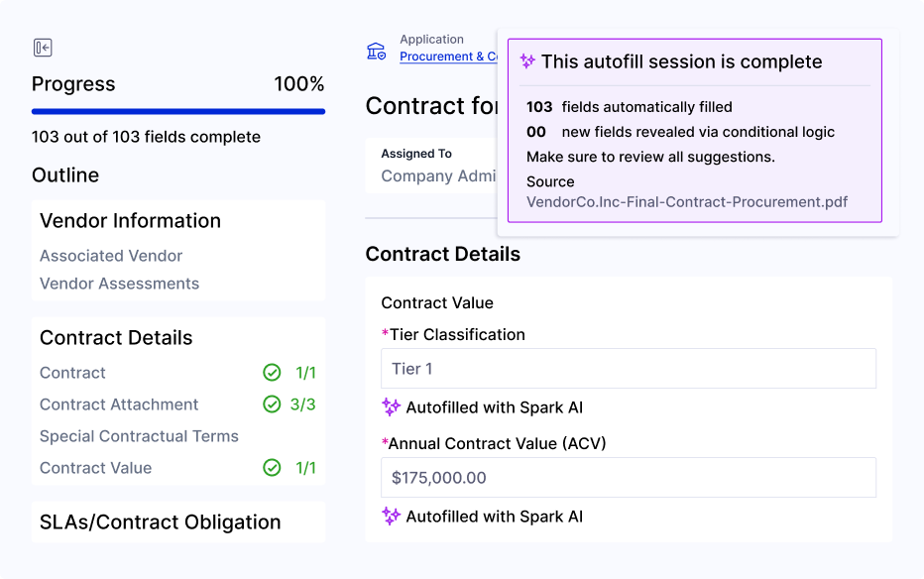Click green checkmark next to Contract
The image size is (924, 579).
[x=273, y=373]
